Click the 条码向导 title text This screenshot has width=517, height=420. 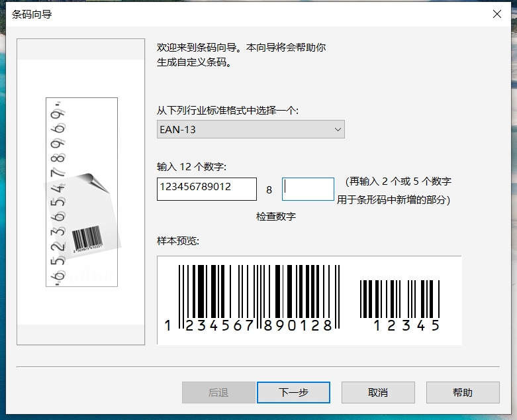pos(32,14)
